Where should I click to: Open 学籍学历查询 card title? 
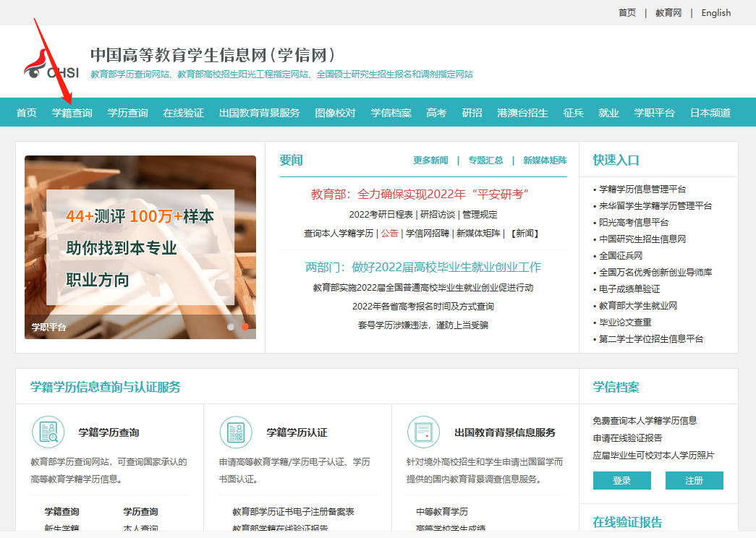[109, 432]
